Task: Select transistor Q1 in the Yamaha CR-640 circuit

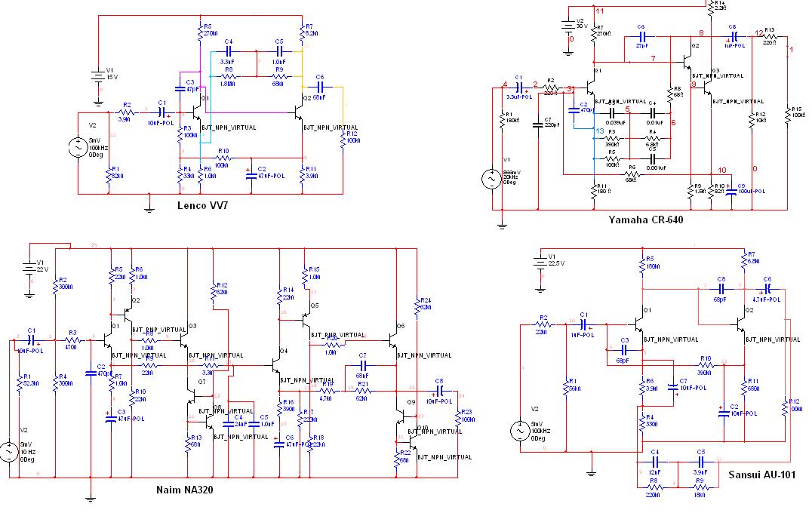Action: [x=590, y=88]
